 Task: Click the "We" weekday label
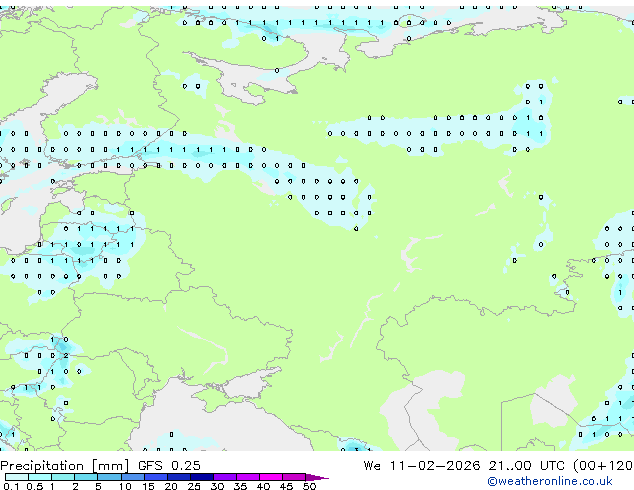372,466
